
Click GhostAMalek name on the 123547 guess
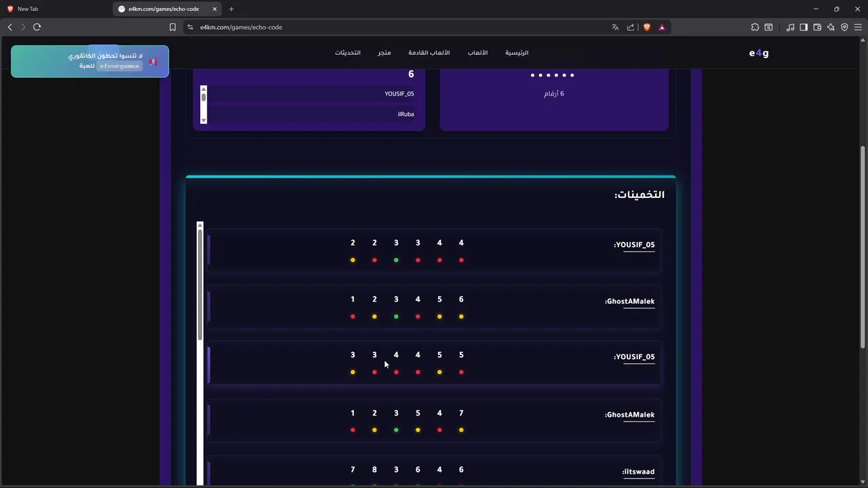point(629,415)
